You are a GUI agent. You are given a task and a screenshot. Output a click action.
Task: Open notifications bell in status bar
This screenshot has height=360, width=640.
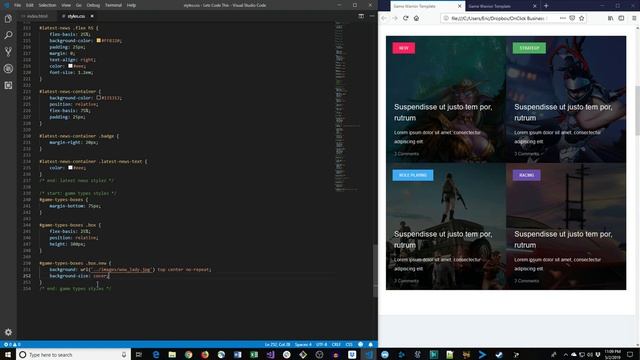point(371,344)
